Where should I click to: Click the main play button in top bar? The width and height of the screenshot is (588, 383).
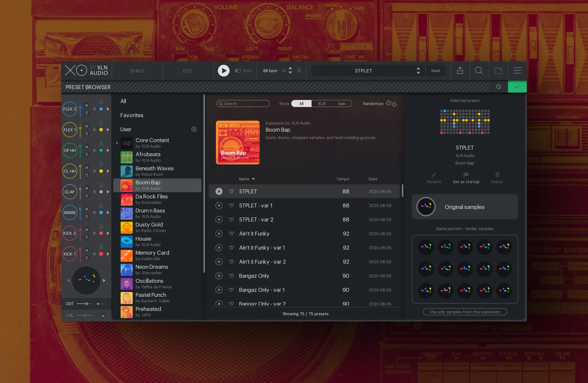point(224,71)
